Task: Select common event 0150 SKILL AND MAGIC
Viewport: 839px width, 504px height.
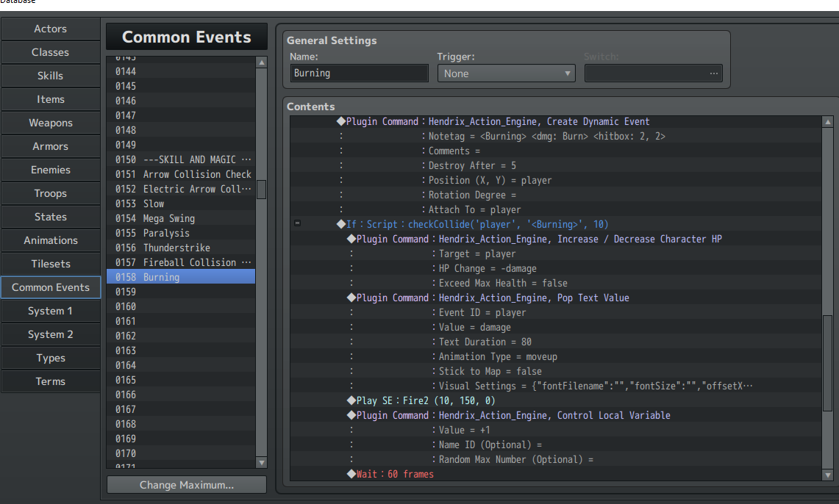Action: [x=181, y=160]
